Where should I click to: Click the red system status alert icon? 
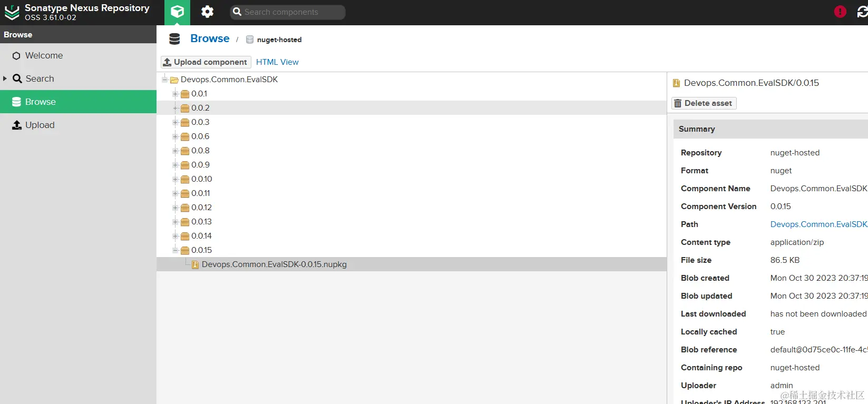coord(840,12)
